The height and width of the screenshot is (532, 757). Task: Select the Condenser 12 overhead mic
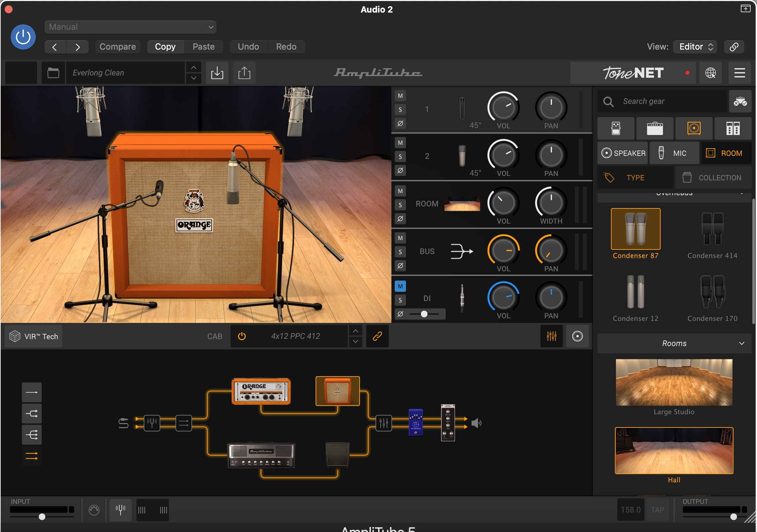point(635,292)
